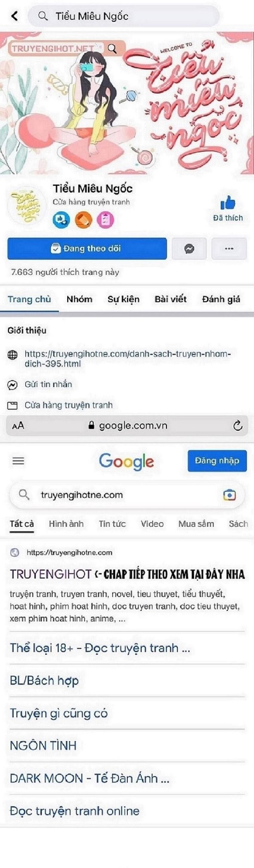Tap the AA text size control
The height and width of the screenshot is (868, 254).
(x=18, y=425)
